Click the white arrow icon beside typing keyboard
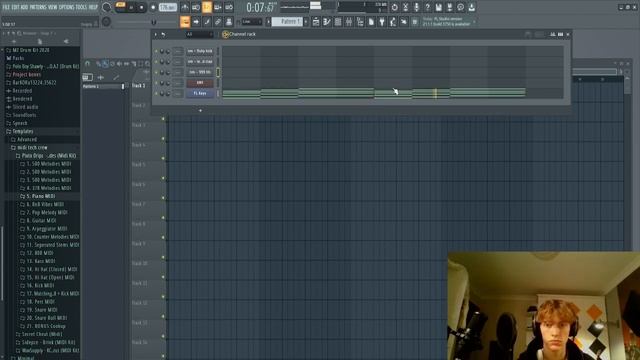Screen dimensions: 640x360 (x=196, y=22)
